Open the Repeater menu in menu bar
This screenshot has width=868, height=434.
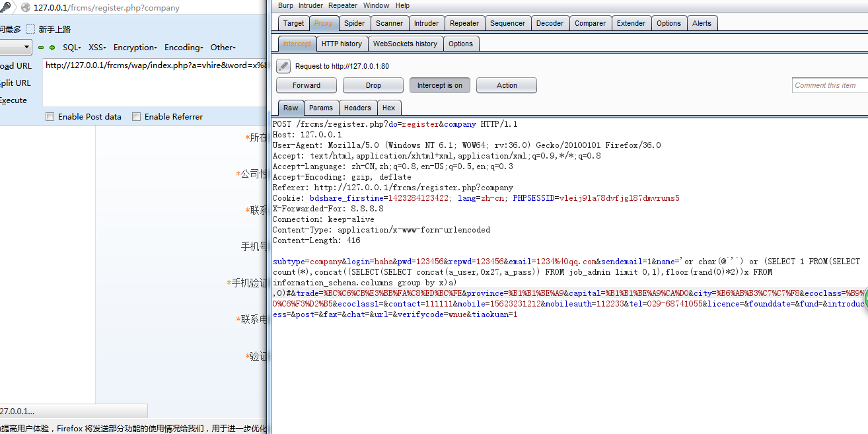click(x=343, y=5)
